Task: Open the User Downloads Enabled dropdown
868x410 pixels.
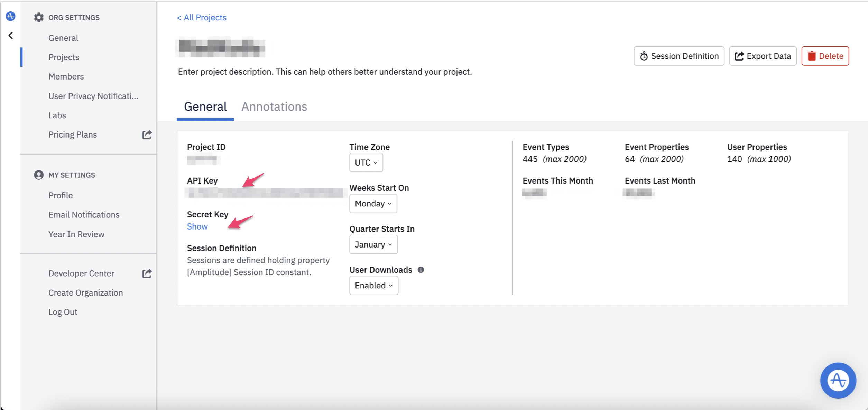Action: point(374,286)
